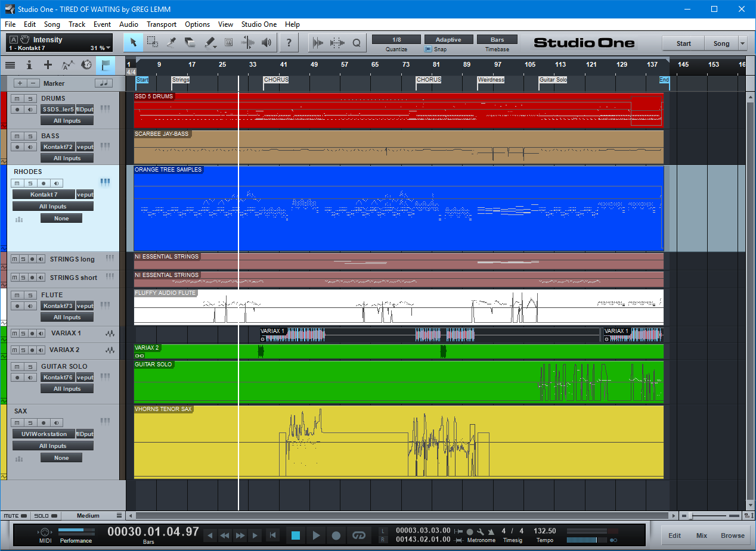Select the Split tool

click(x=172, y=43)
